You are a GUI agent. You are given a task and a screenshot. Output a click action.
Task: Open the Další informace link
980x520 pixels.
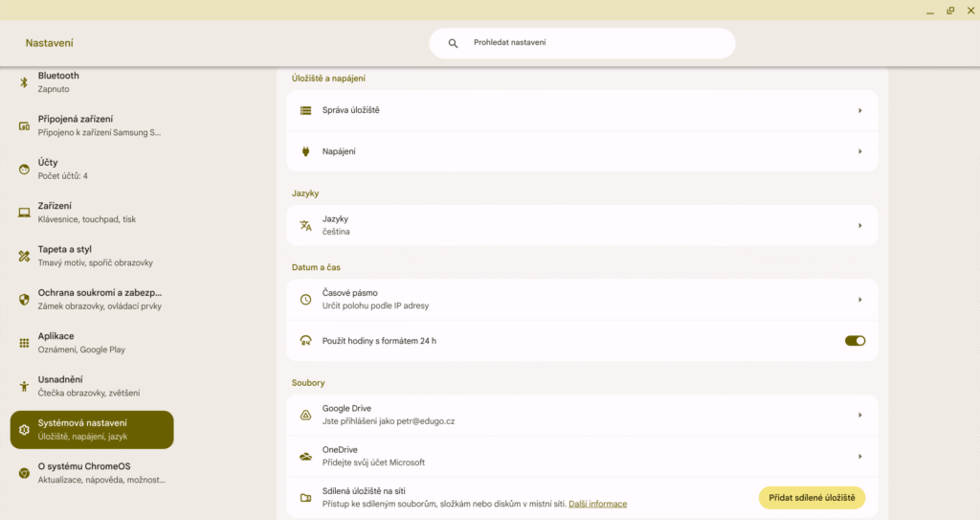coord(597,504)
